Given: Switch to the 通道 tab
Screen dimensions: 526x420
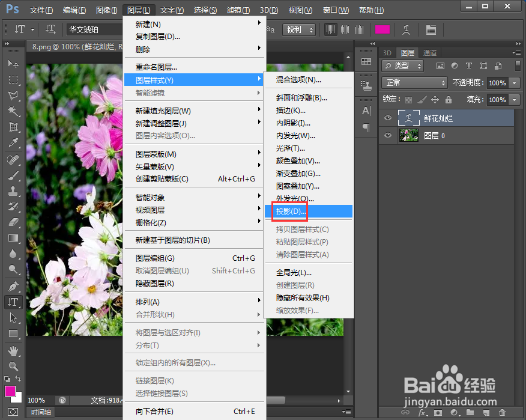Looking at the screenshot, I should pos(430,53).
